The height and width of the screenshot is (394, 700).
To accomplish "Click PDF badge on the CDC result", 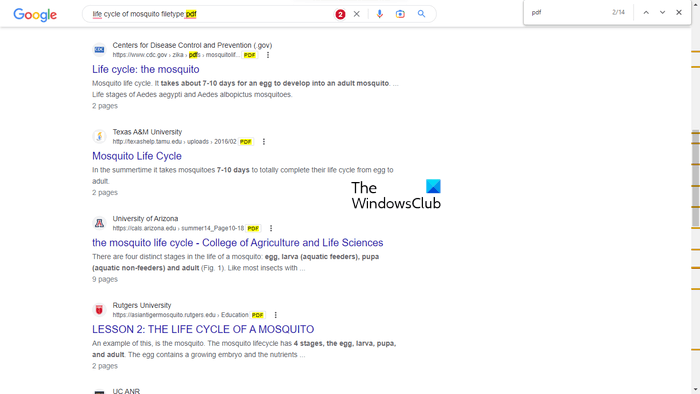I will point(250,55).
